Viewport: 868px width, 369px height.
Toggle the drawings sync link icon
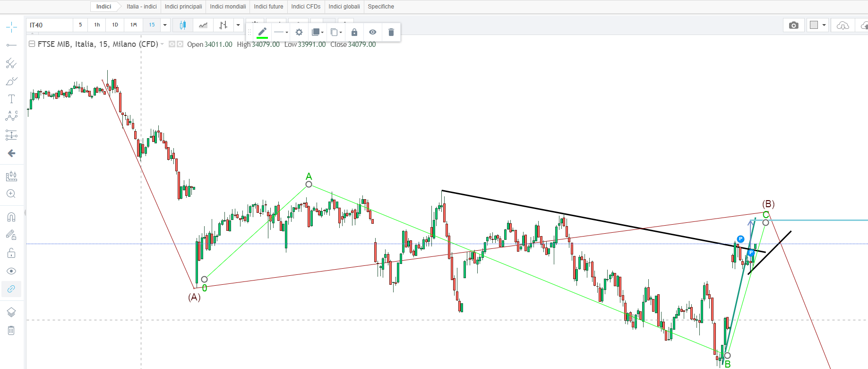(11, 289)
